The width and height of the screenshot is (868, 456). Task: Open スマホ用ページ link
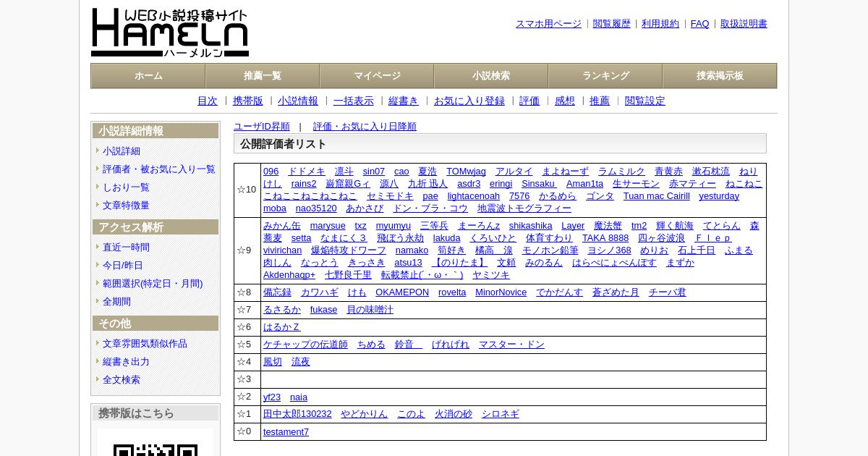click(548, 24)
